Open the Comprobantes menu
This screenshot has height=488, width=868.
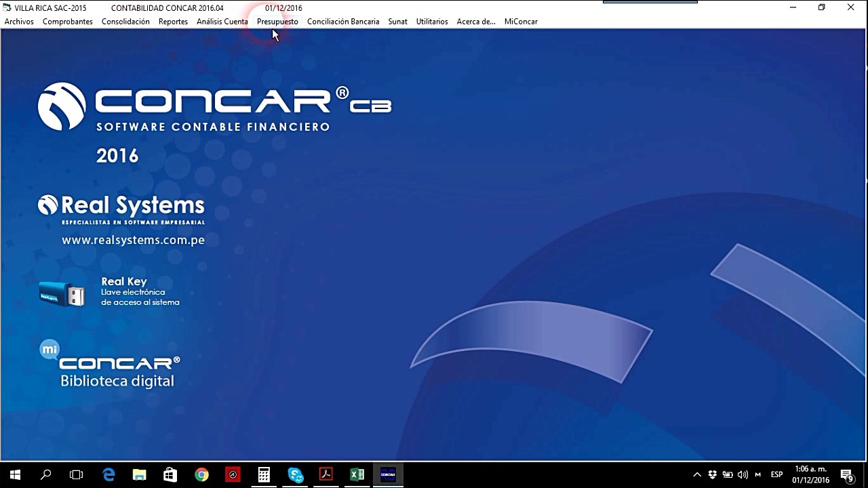[x=68, y=22]
